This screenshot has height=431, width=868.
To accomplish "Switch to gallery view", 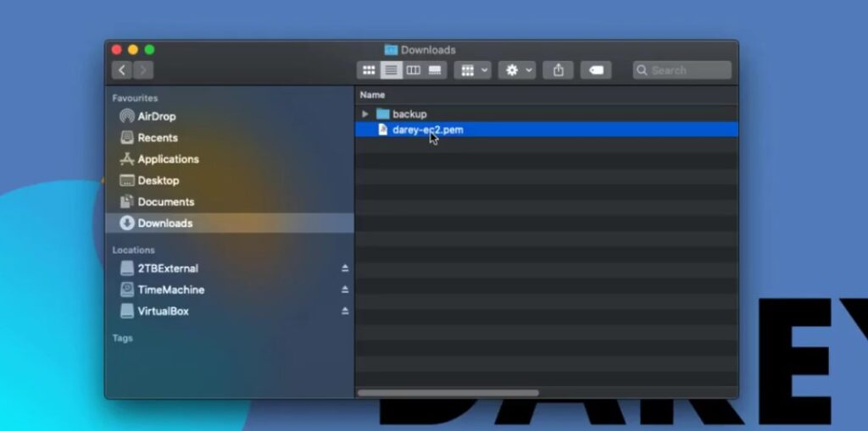I will [x=435, y=70].
